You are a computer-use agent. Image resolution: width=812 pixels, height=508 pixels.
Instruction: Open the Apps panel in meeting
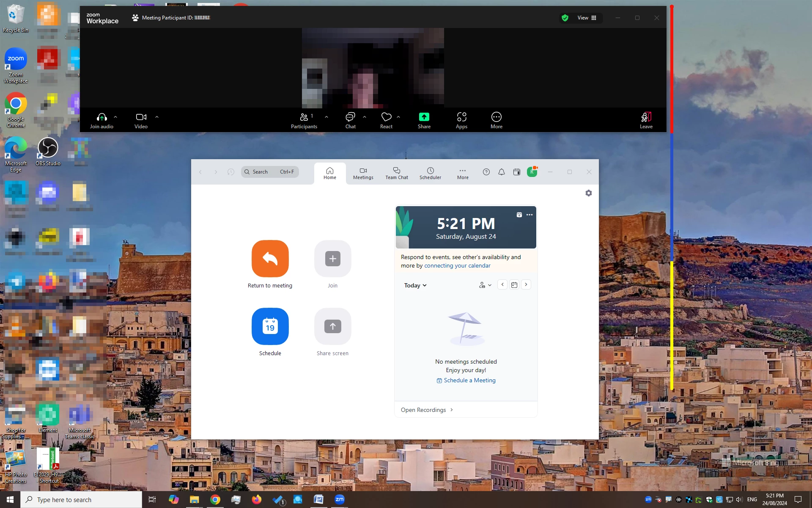tap(461, 117)
